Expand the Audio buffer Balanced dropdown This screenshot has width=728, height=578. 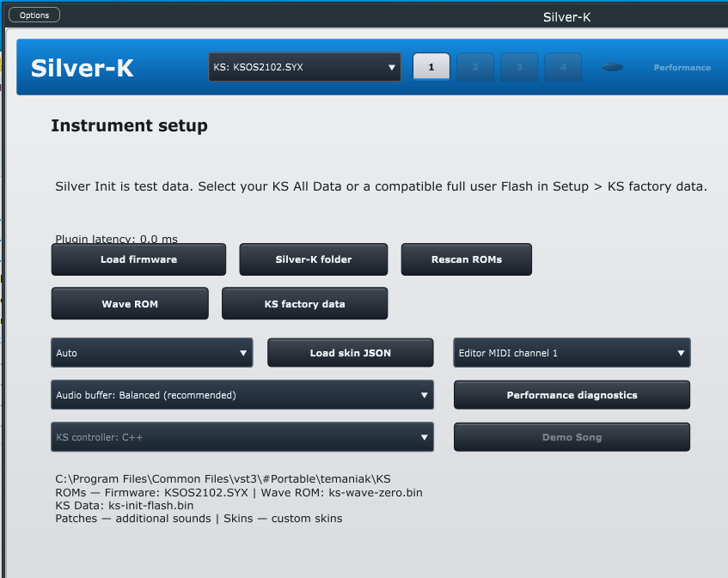click(x=242, y=395)
